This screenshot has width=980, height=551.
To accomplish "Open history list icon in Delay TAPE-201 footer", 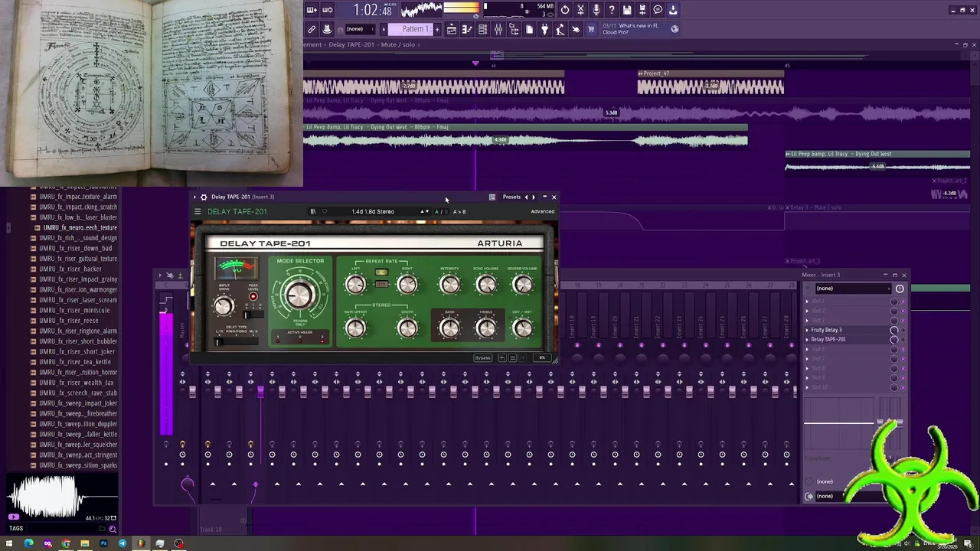I will [512, 358].
